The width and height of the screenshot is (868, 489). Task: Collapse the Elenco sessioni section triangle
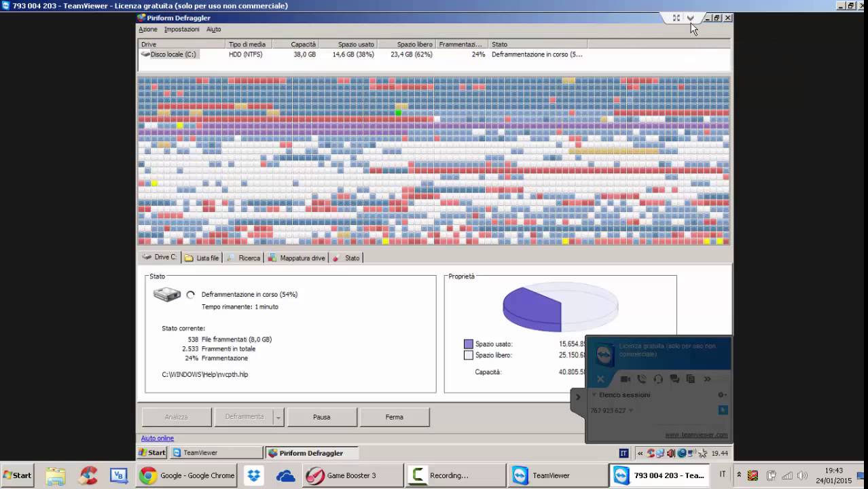coord(594,395)
